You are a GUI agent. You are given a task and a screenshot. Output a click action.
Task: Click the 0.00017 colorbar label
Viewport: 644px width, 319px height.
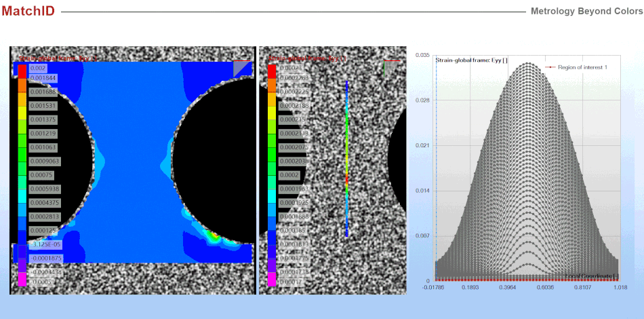coord(290,282)
